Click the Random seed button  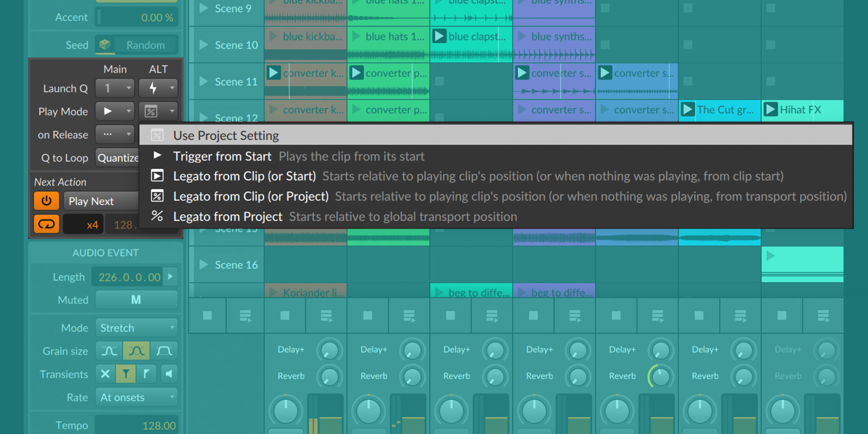point(146,45)
